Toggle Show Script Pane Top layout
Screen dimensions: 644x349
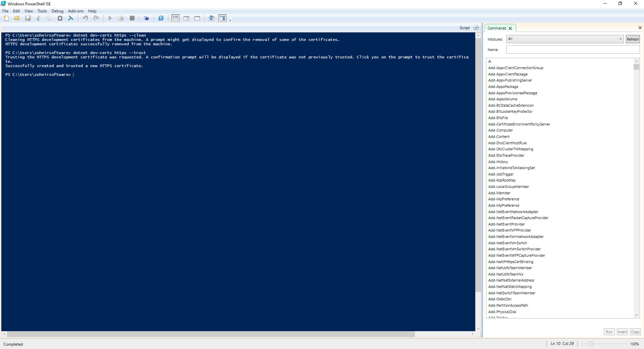(175, 18)
